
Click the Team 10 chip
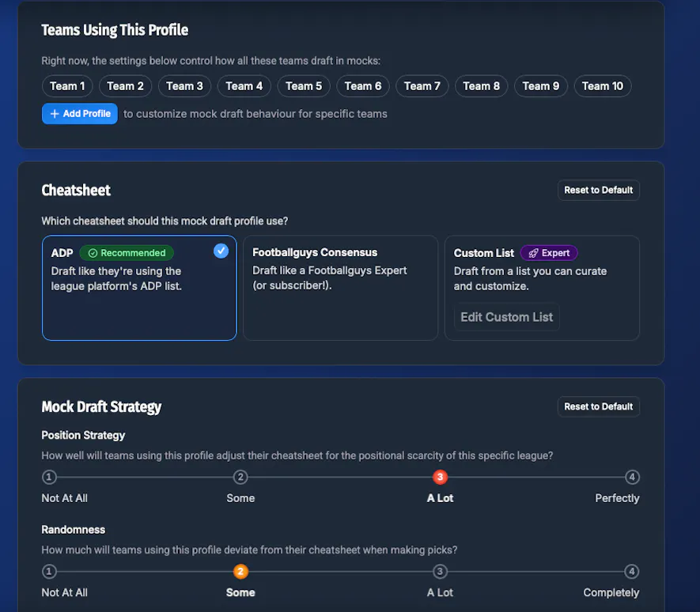(602, 86)
